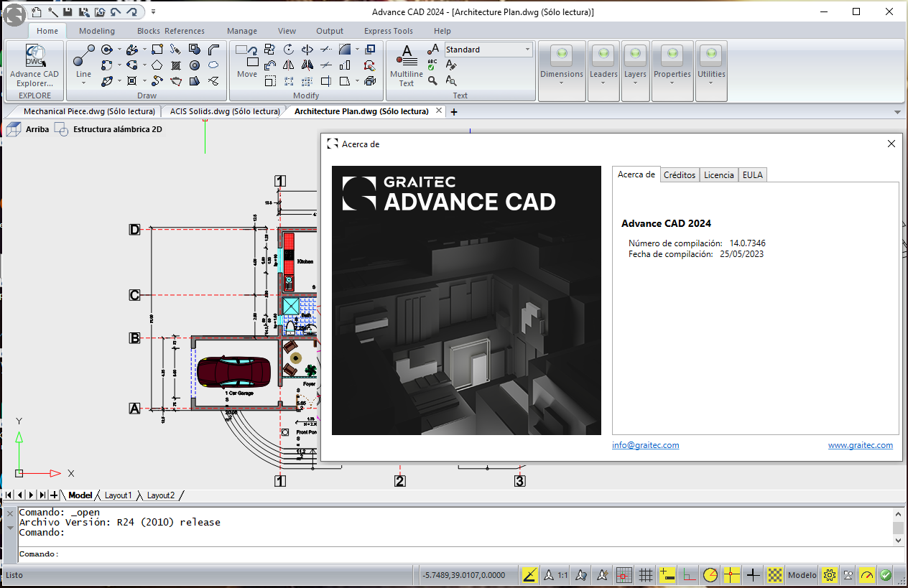908x588 pixels.
Task: Redo the action in quick access toolbar
Action: [x=131, y=12]
